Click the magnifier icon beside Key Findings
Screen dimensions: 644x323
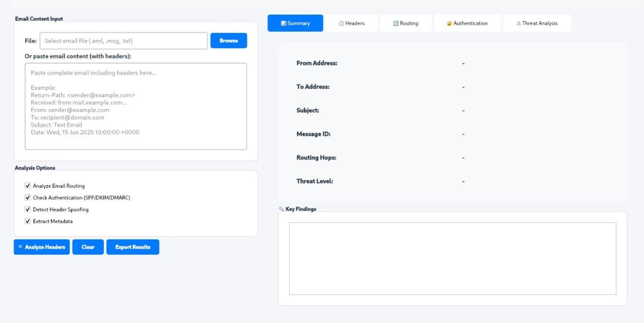(x=281, y=209)
